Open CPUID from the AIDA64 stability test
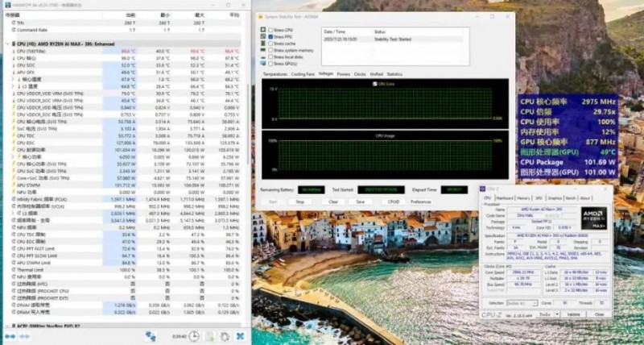The width and height of the screenshot is (644, 345). point(394,202)
